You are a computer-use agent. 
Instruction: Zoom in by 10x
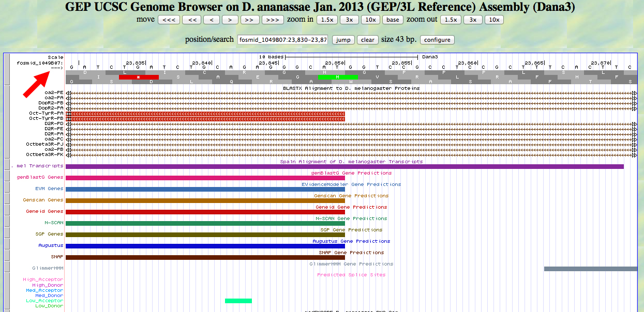coord(370,20)
